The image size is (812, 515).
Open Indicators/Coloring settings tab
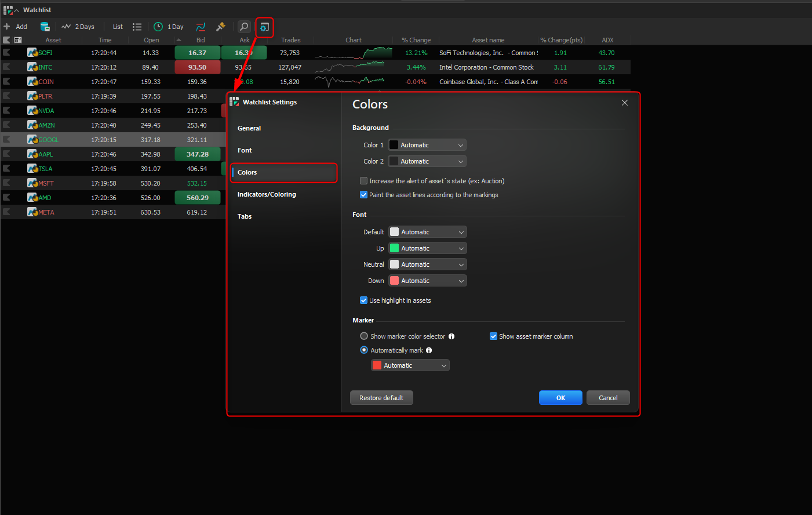pos(267,194)
